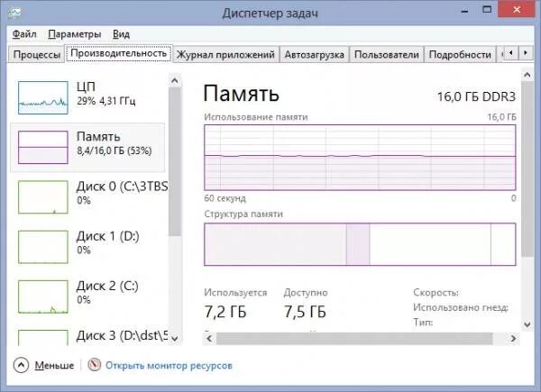The height and width of the screenshot is (392, 541).
Task: Open the Автозагрузка tab
Action: coord(315,54)
